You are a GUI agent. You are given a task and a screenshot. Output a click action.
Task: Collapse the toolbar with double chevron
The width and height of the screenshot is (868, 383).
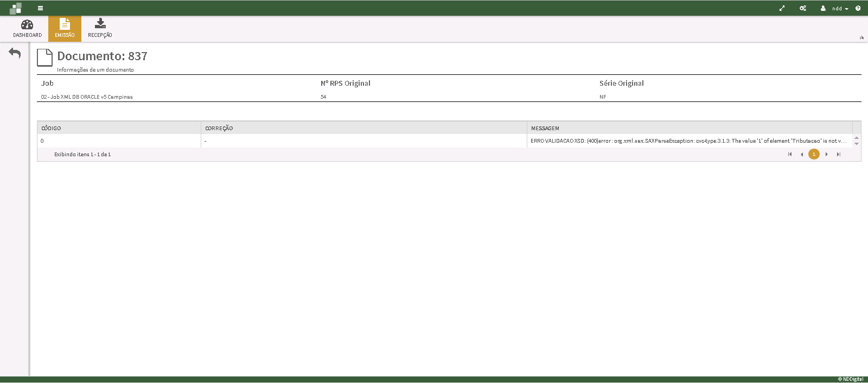point(861,37)
